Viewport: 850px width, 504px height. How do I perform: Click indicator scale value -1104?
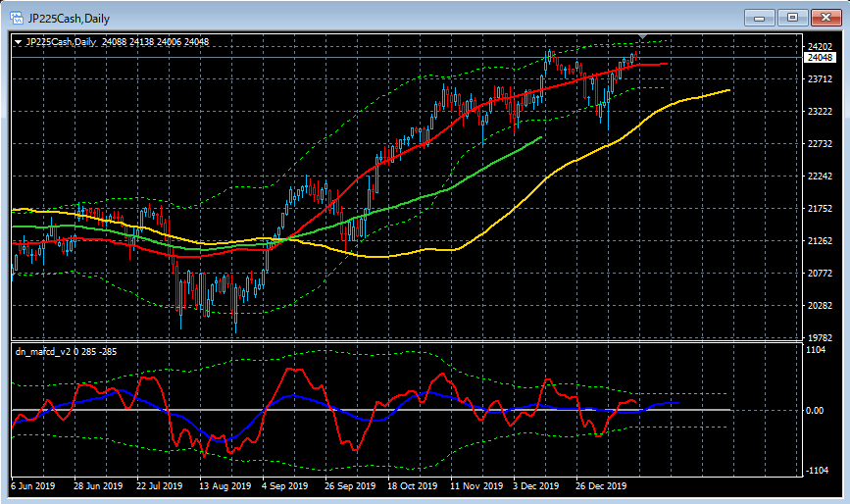(x=817, y=471)
